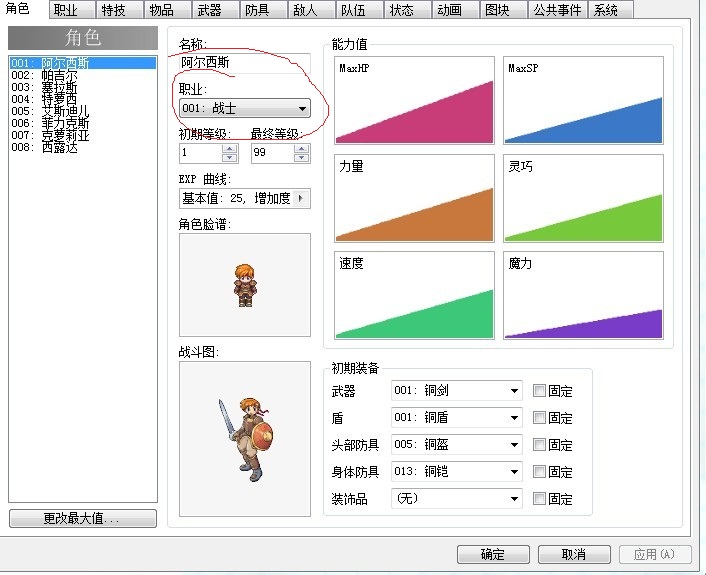Open the 职业 class dropdown

pyautogui.click(x=244, y=109)
